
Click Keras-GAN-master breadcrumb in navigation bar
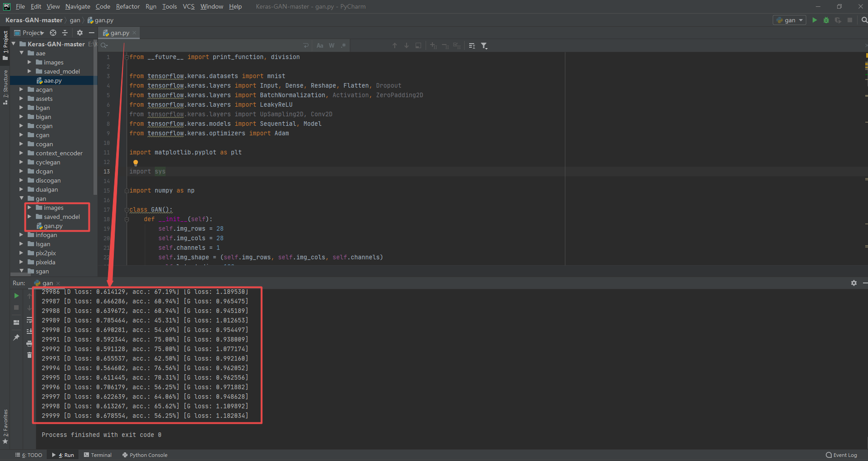34,20
